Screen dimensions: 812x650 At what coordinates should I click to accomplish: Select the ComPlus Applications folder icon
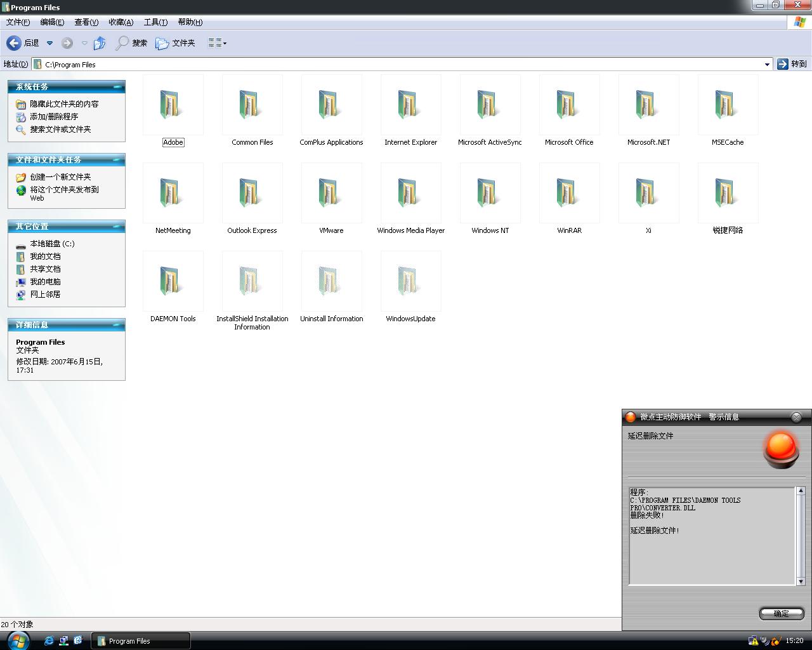pos(331,105)
